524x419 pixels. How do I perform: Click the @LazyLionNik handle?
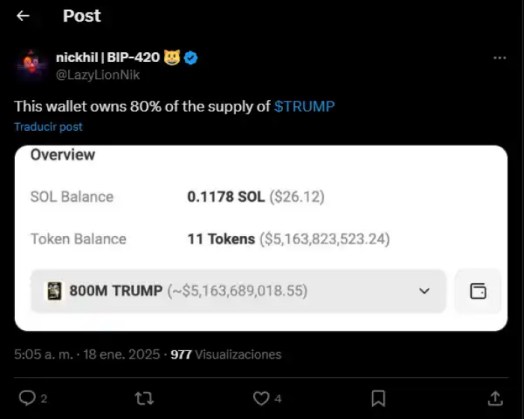click(x=98, y=75)
